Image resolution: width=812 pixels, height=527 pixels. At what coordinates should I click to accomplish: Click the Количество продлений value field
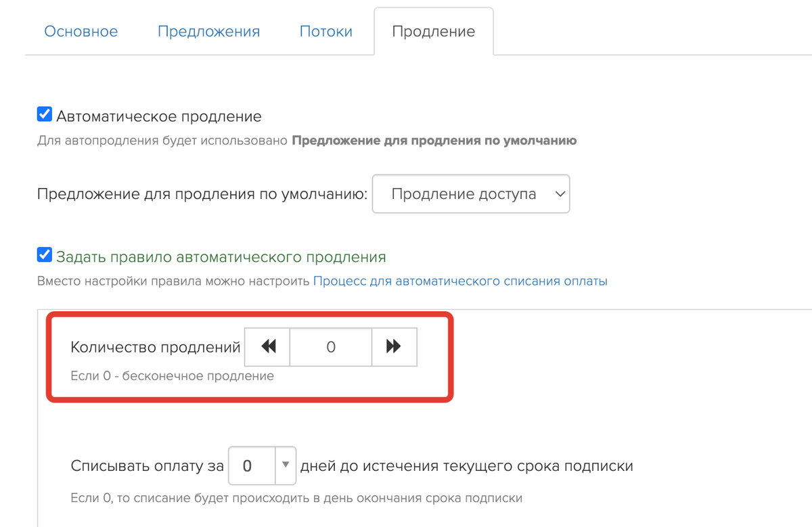pos(331,347)
